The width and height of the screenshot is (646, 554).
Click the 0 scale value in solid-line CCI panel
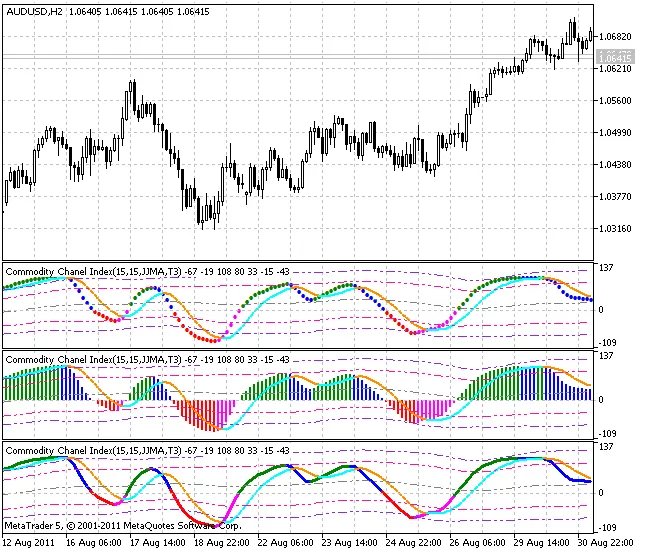tap(602, 491)
